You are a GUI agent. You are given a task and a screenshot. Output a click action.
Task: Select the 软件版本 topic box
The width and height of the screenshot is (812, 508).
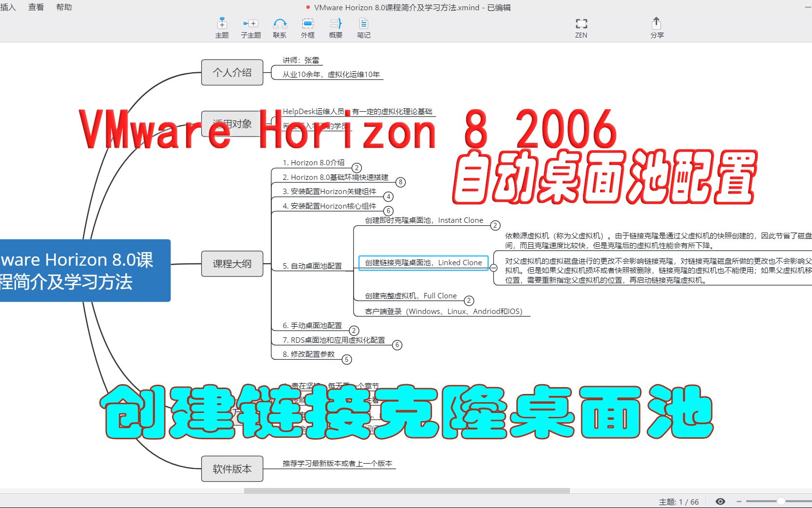[232, 469]
